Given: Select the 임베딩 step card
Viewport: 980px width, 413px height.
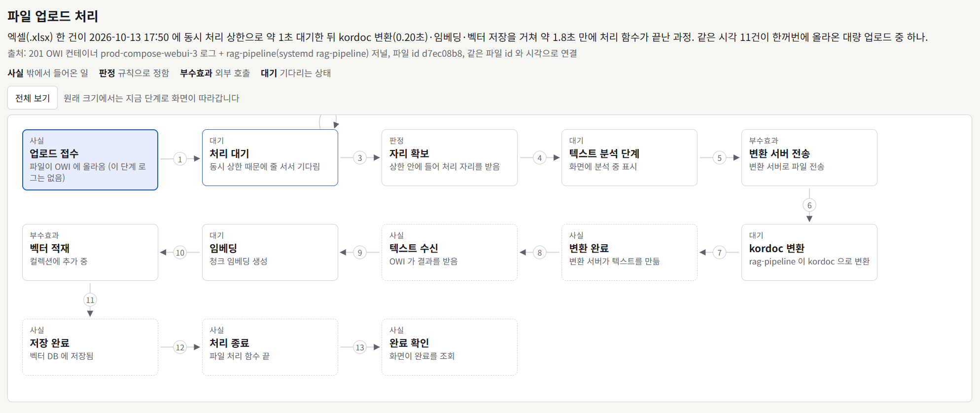Looking at the screenshot, I should click(270, 252).
